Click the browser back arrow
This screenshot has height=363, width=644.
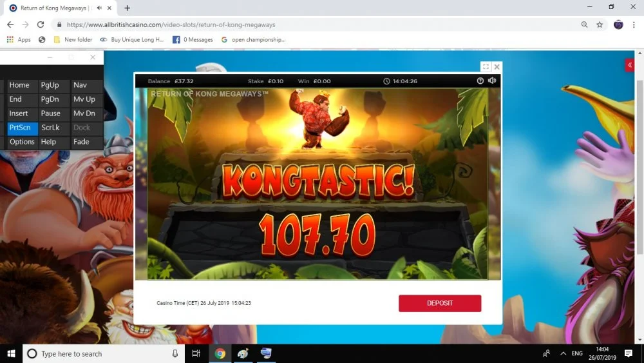click(10, 25)
